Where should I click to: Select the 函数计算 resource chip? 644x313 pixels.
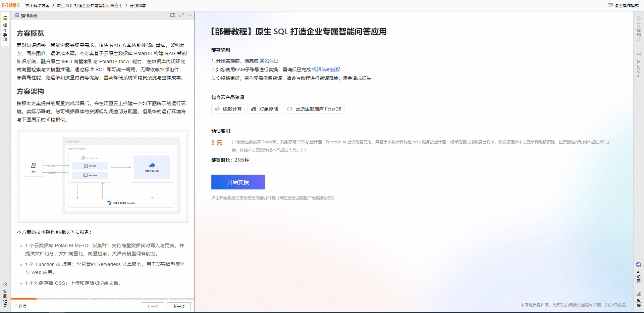click(x=228, y=109)
